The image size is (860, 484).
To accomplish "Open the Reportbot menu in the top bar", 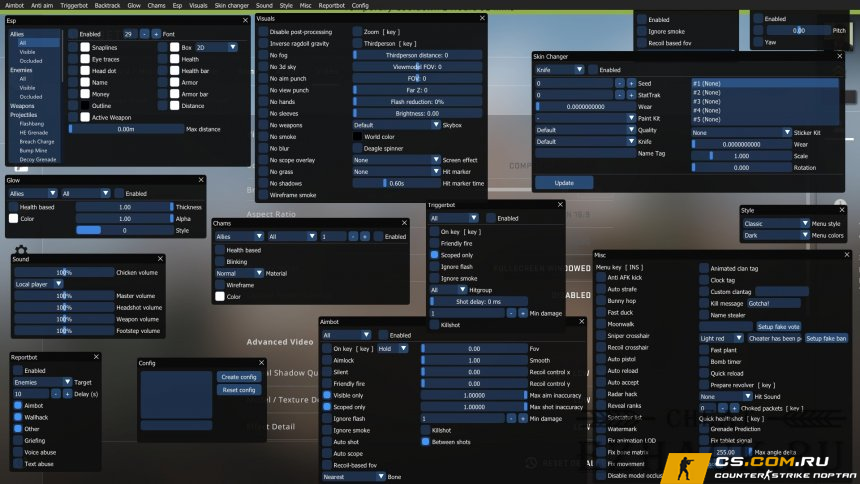I will 332,5.
